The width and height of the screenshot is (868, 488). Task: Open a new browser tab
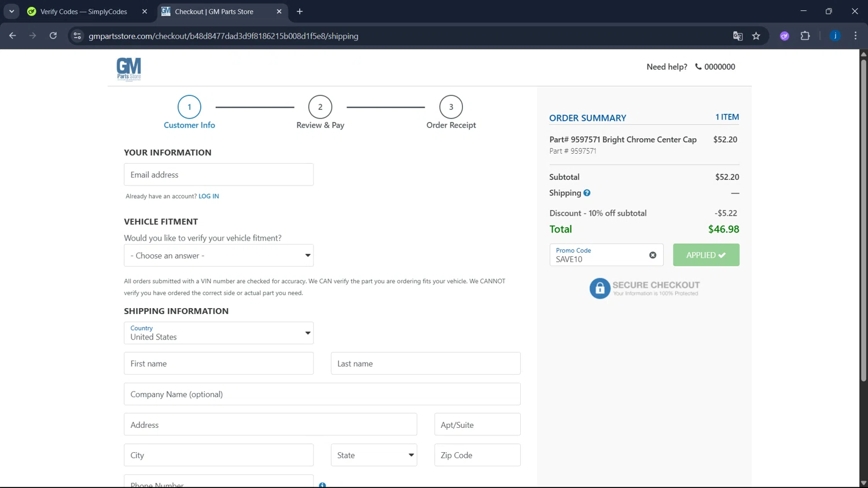300,12
